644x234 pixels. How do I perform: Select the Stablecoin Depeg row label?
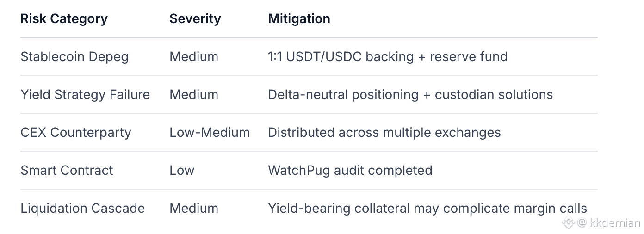coord(74,57)
